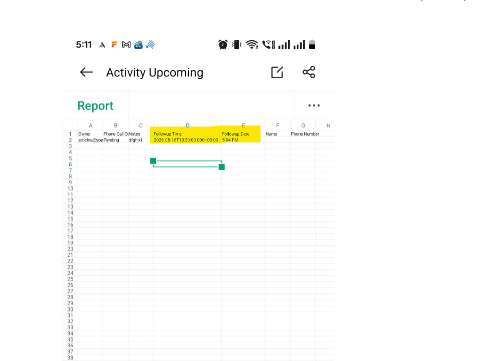Viewport: 495px width, 361px height.
Task: Click the timestamp cell in D2
Action: [x=187, y=140]
